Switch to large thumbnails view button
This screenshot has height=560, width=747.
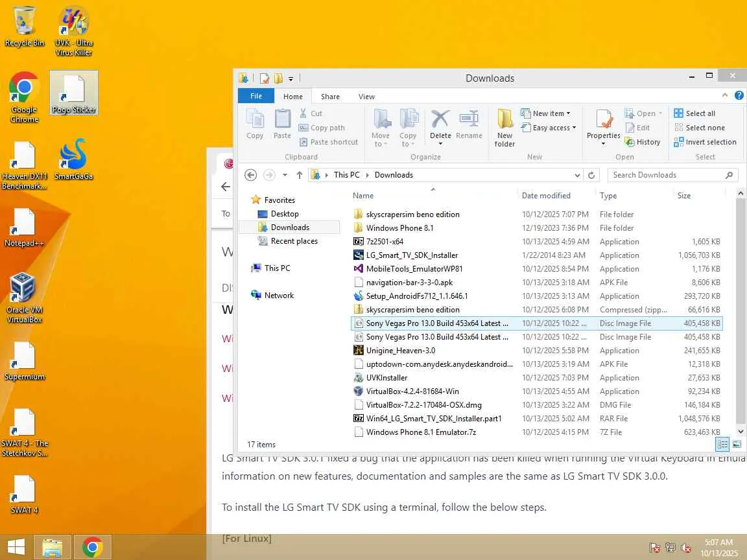click(x=737, y=444)
